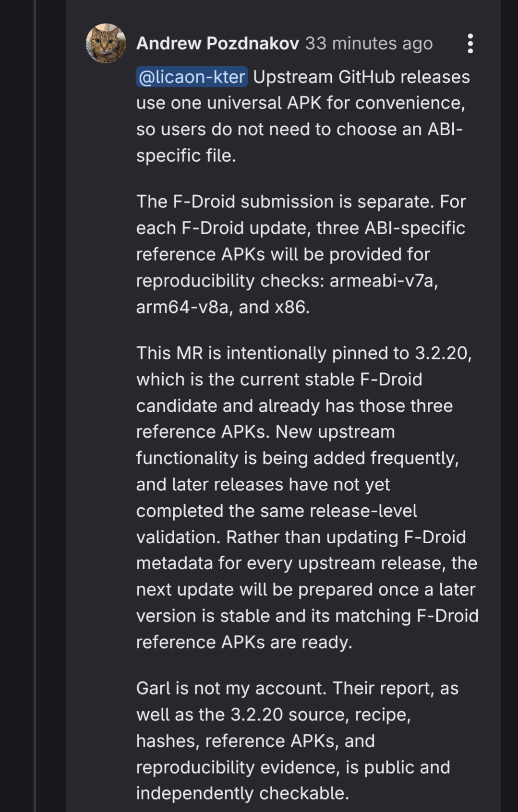Click the word "Garl" in last paragraph

coord(153,688)
